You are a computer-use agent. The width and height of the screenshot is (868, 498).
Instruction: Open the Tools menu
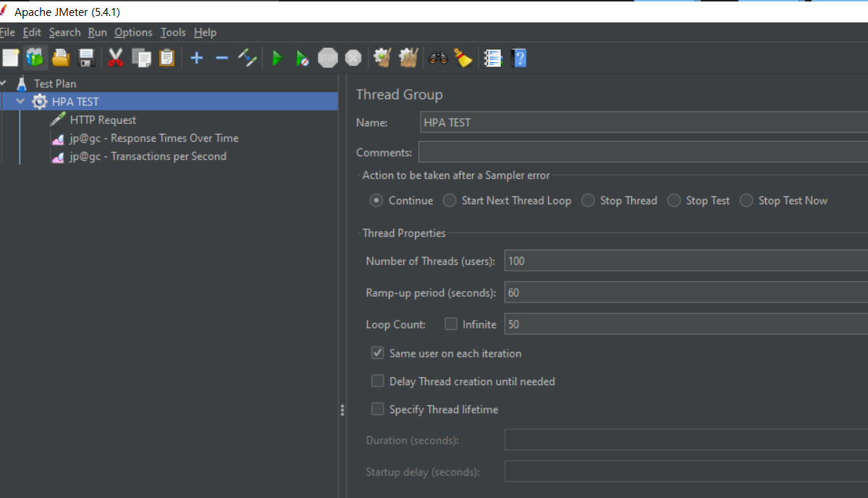(x=173, y=33)
